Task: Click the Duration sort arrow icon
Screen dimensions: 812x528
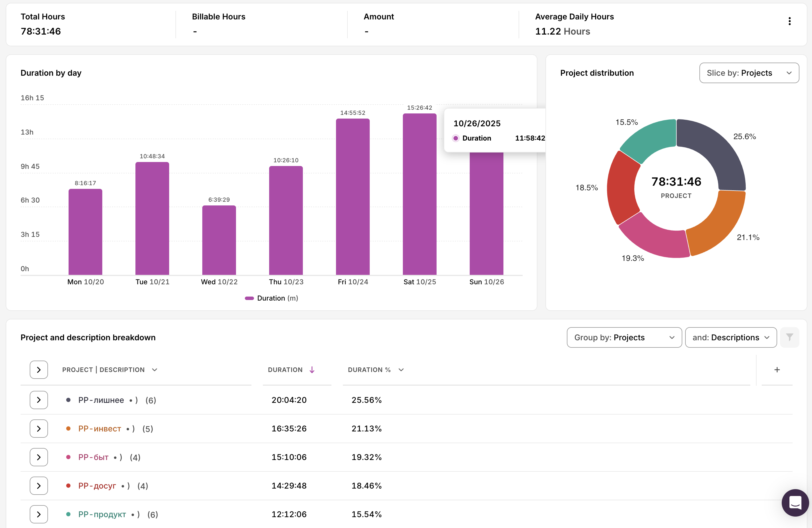Action: (x=312, y=370)
